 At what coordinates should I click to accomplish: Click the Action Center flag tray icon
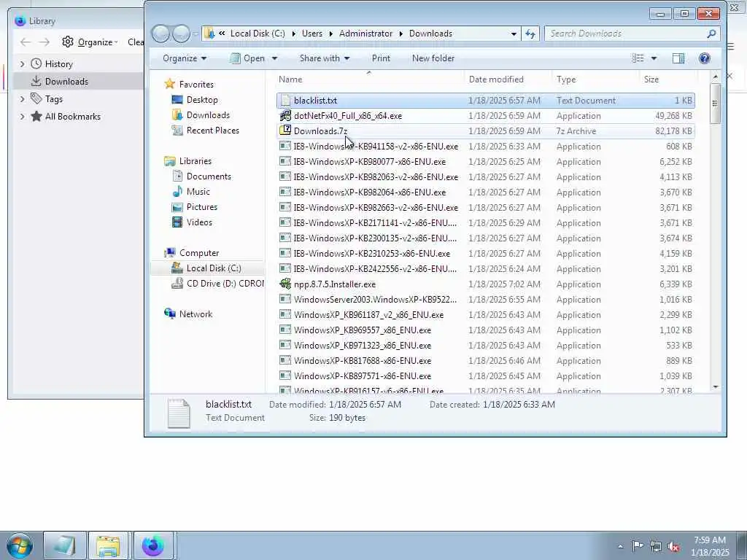[638, 546]
